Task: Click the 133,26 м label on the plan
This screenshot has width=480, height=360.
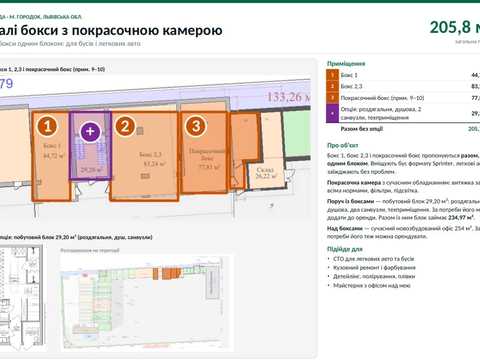Action: tap(289, 97)
